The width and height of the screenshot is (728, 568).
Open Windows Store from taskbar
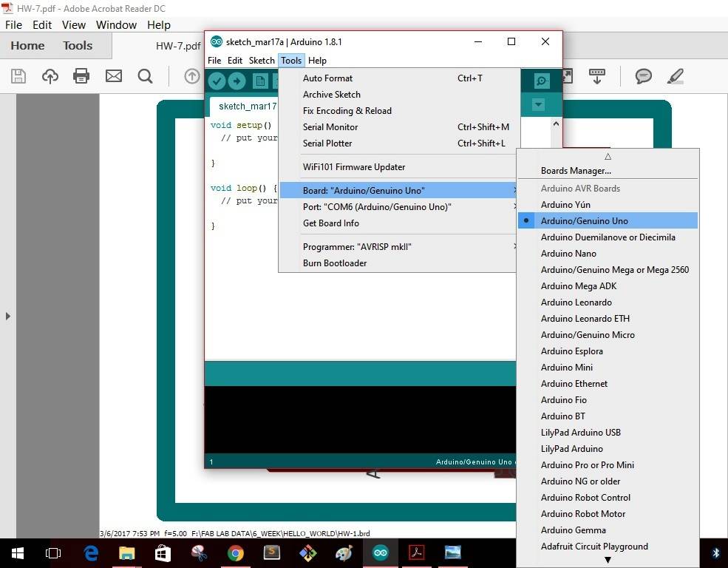coord(163,553)
